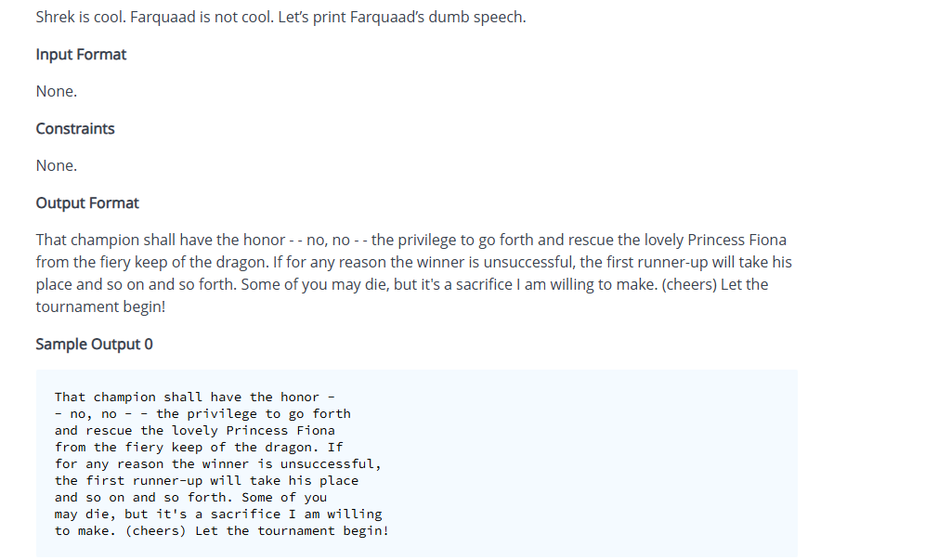951x560 pixels.
Task: Click the paragraph line mentioning "lovely Princess Fiona"
Action: [x=410, y=240]
